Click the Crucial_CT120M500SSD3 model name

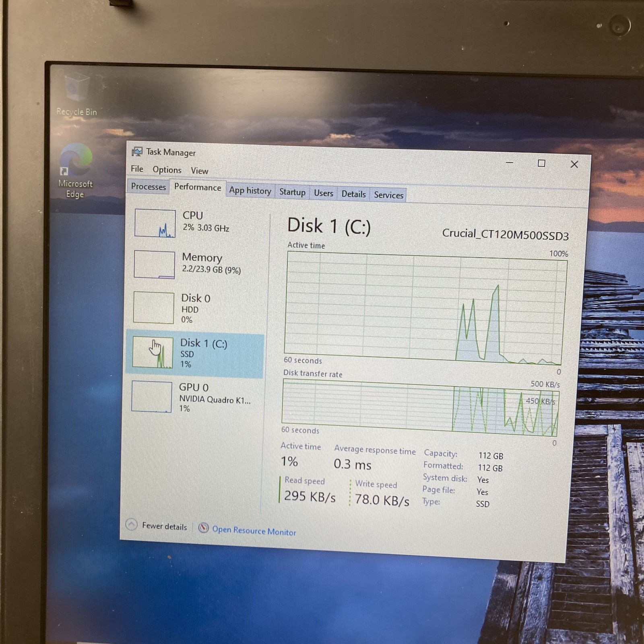pos(506,234)
